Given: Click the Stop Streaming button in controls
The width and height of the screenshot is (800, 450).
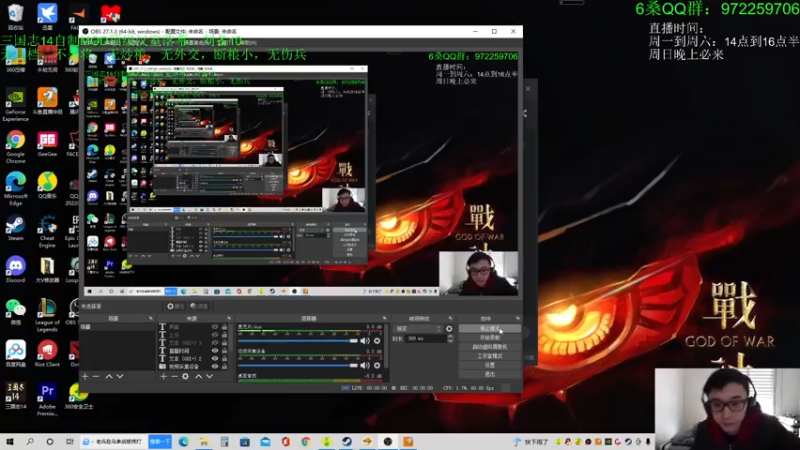Looking at the screenshot, I should 490,329.
